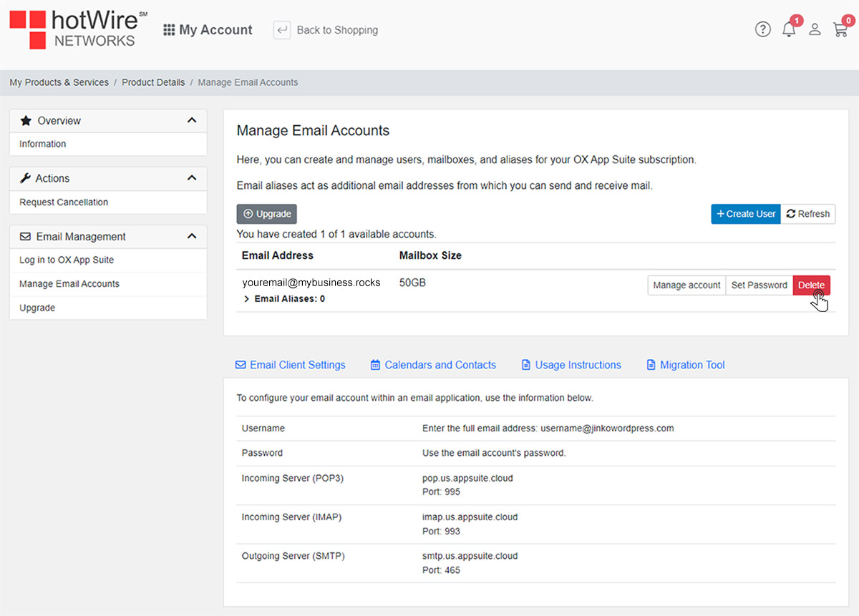Click the Outgoing Server (SMTP) label
This screenshot has width=859, height=616.
click(293, 556)
